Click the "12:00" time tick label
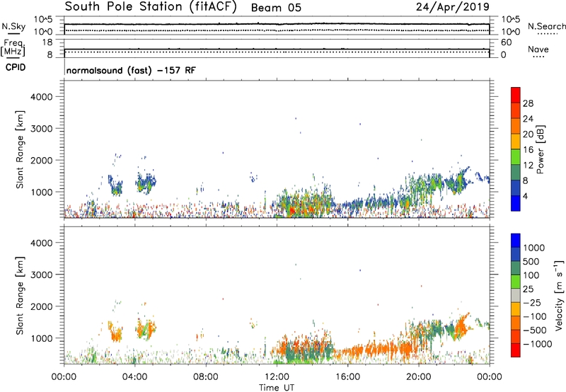The image size is (566, 392). [277, 377]
